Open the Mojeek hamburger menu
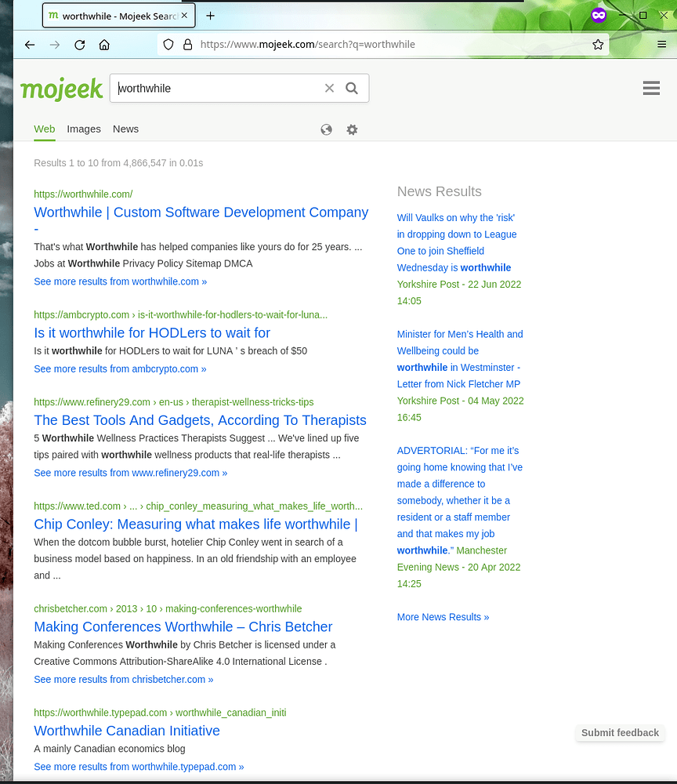The width and height of the screenshot is (677, 784). coord(651,88)
